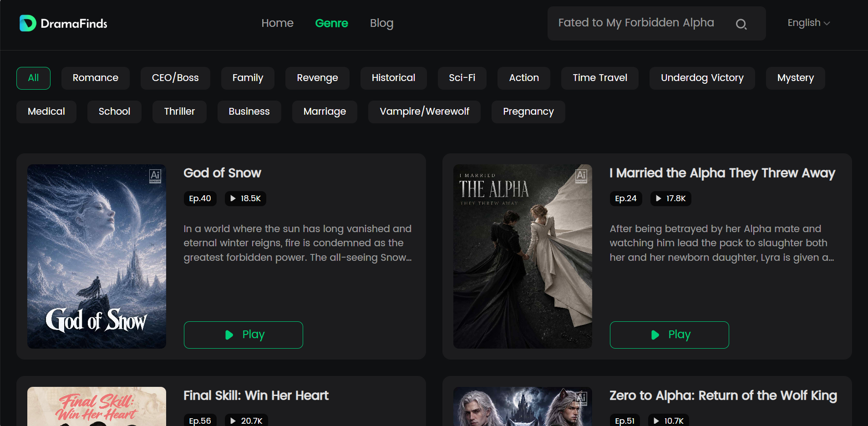Click the DramaFinds logo icon

click(x=28, y=23)
